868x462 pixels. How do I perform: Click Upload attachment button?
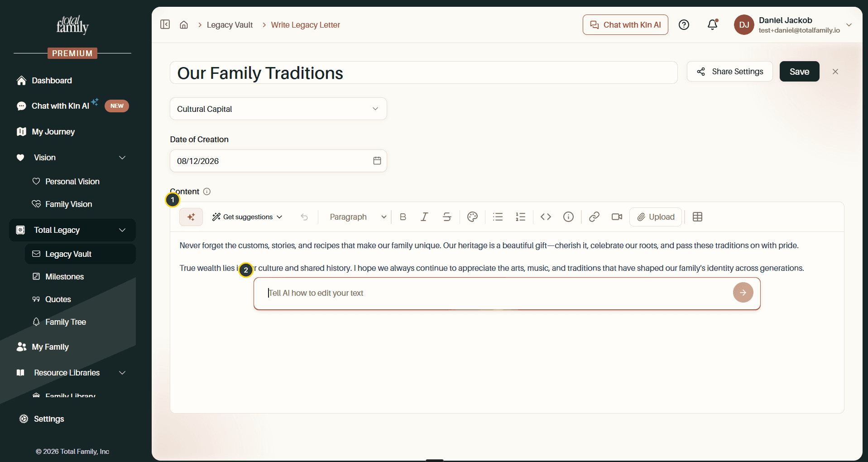[x=656, y=217]
